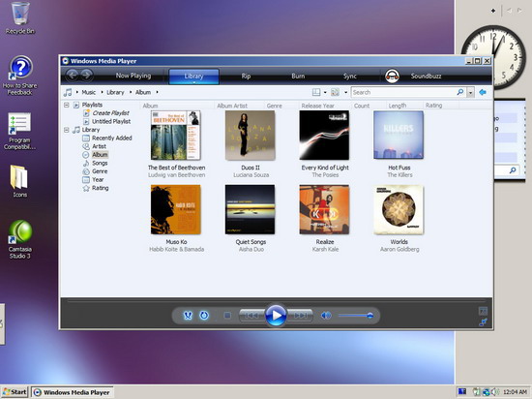Select the Quiet Songs album cover
Viewport: 532px width, 399px height.
251,209
